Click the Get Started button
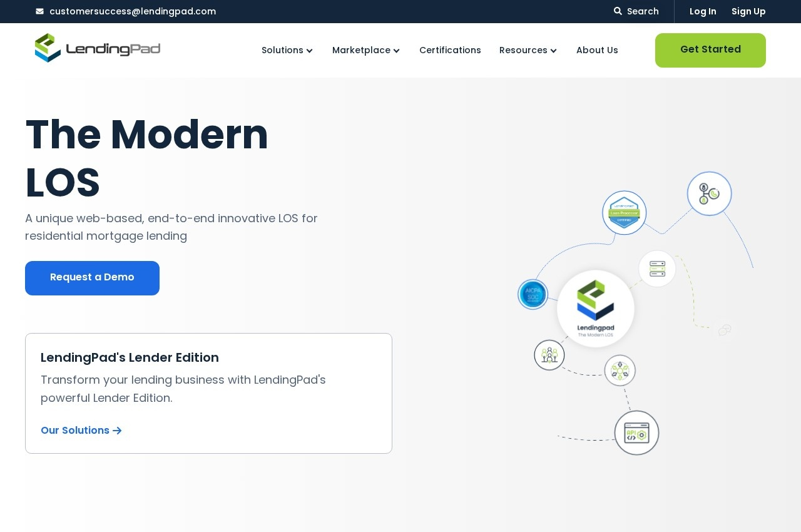 tap(710, 50)
